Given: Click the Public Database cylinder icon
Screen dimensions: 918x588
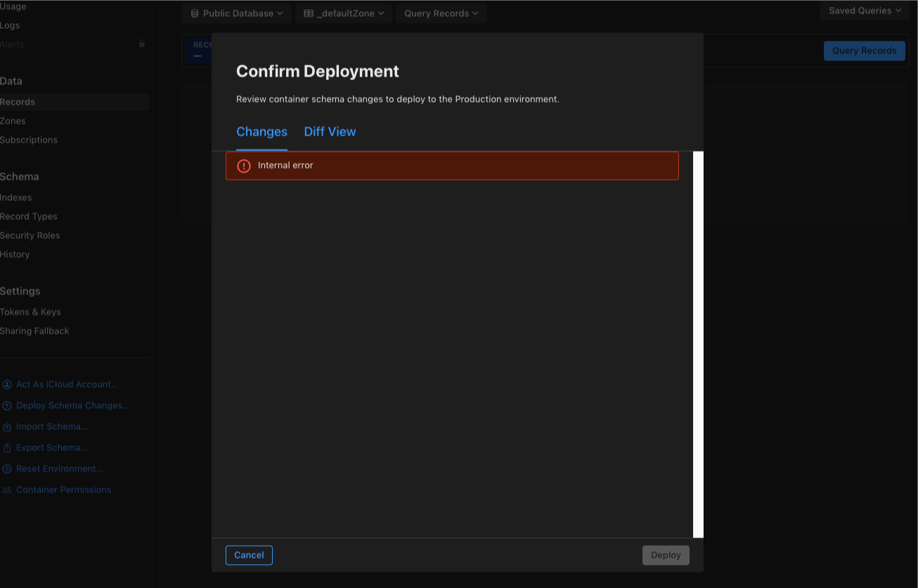Looking at the screenshot, I should [195, 13].
